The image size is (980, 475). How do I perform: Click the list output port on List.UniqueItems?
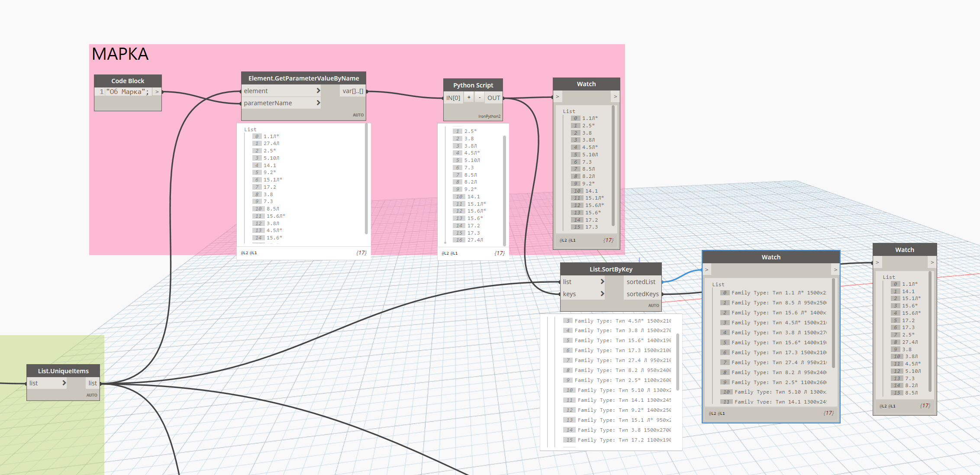[92, 383]
